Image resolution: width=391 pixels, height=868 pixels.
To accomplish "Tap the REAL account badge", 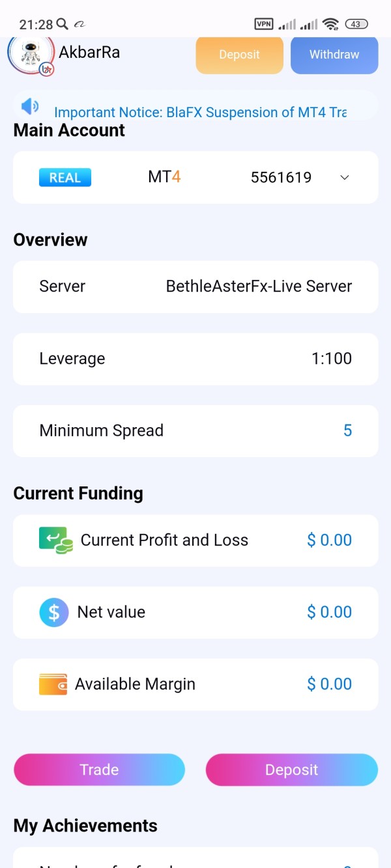I will (x=65, y=178).
